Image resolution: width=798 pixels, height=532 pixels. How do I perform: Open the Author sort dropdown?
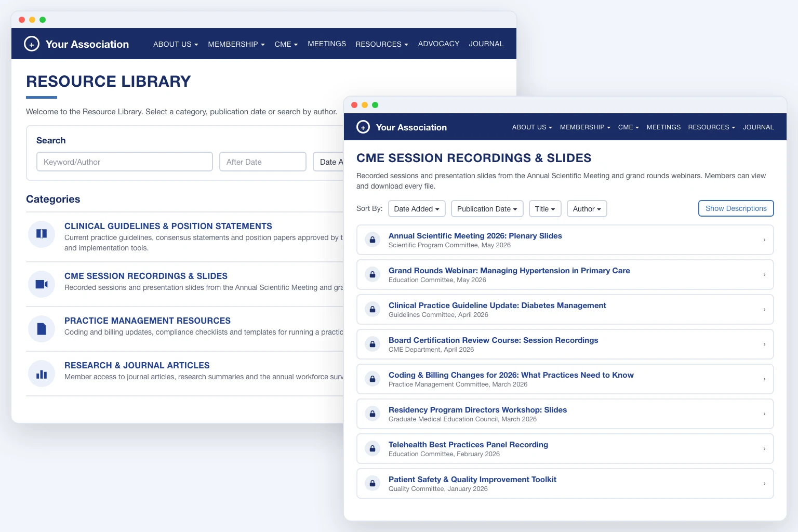pos(587,209)
